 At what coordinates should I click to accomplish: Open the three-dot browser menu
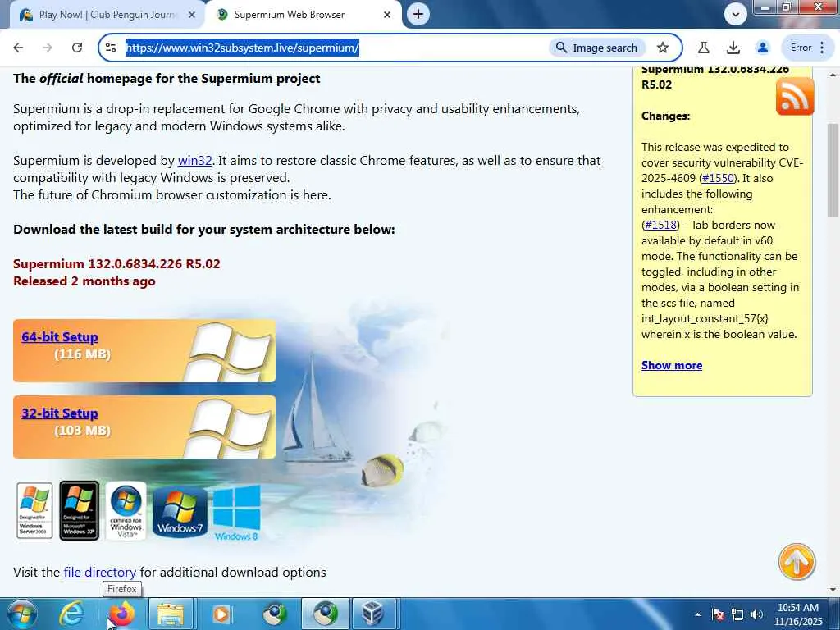tap(822, 48)
